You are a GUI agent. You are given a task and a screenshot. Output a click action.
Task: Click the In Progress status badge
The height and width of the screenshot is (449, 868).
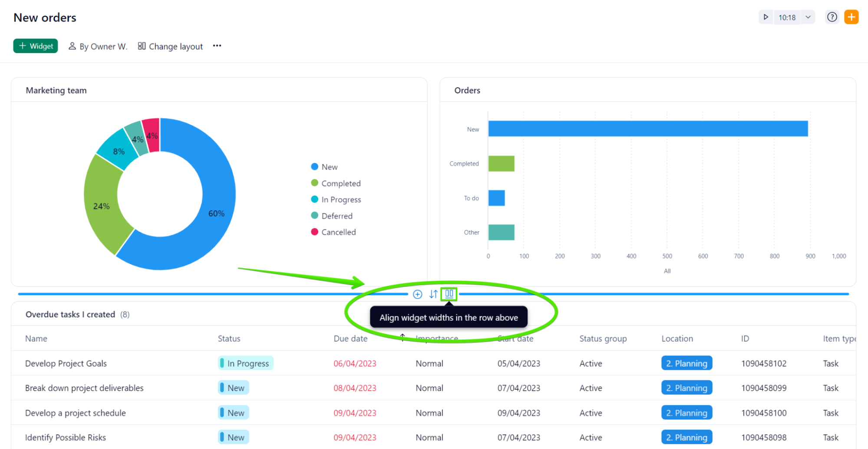click(x=245, y=363)
